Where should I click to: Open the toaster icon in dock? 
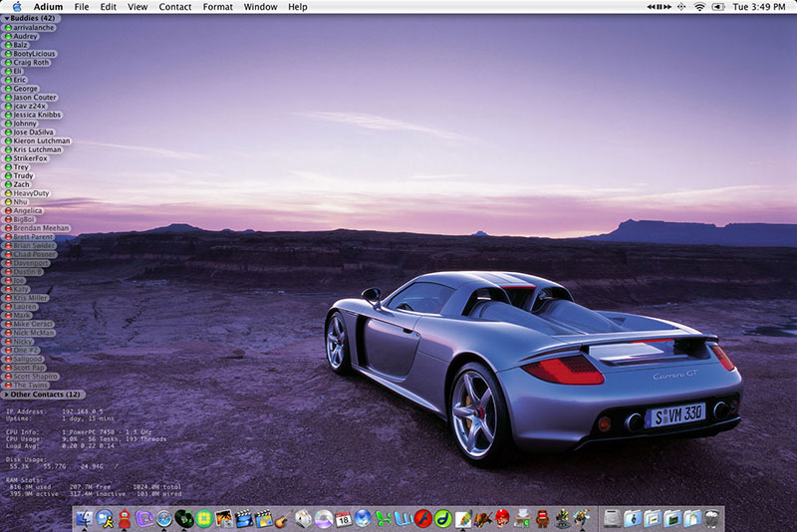click(x=304, y=519)
